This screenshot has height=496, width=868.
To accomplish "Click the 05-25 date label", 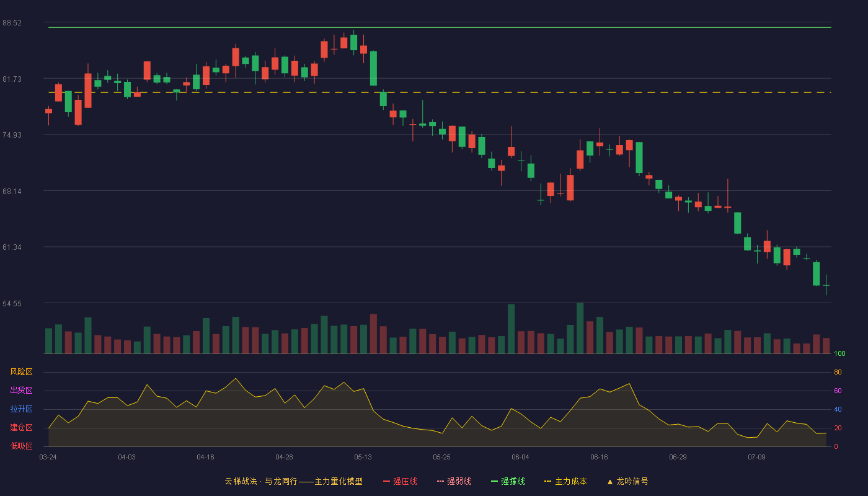I will 441,457.
